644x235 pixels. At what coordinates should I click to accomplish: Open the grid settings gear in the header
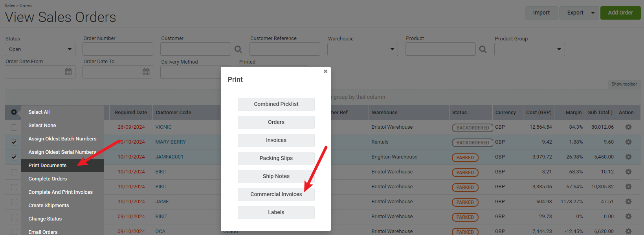click(14, 112)
